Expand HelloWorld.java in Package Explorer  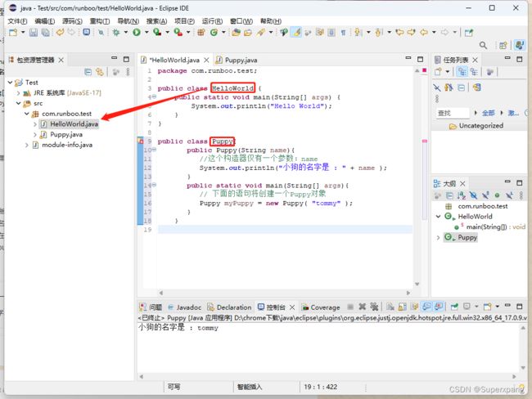34,124
